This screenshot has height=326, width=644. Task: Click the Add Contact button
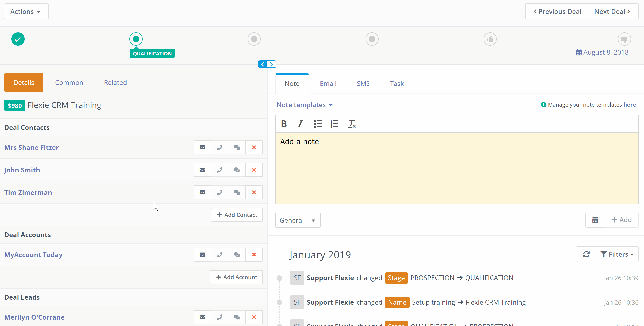237,215
